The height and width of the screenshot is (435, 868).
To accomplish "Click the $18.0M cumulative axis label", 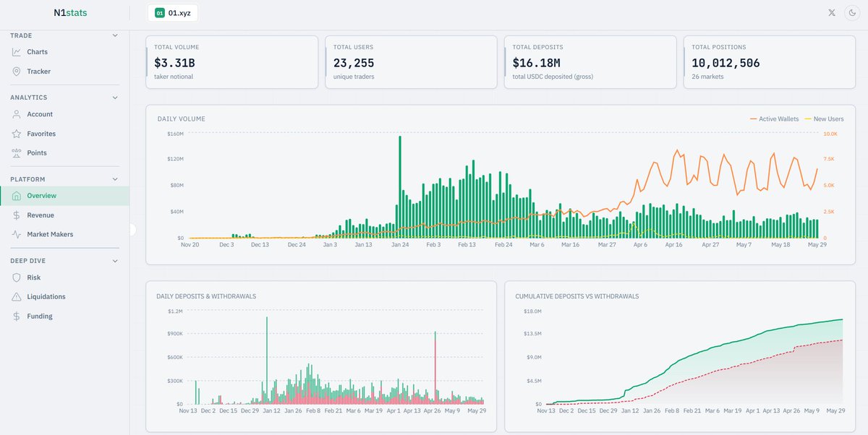I will (x=532, y=311).
